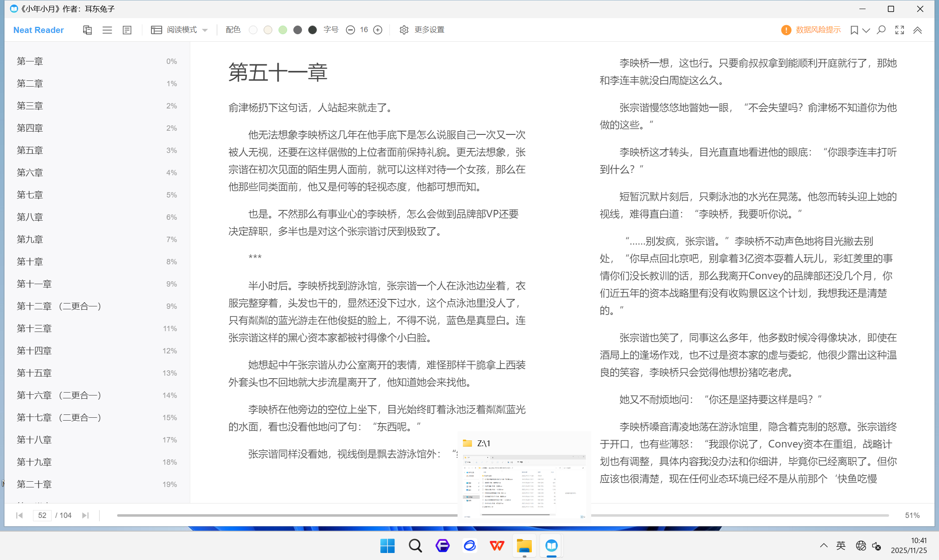939x560 pixels.
Task: Switch to the black color theme
Action: 312,30
